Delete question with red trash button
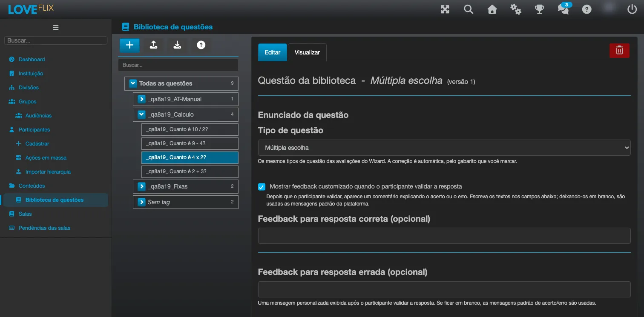The height and width of the screenshot is (317, 644). [x=619, y=50]
